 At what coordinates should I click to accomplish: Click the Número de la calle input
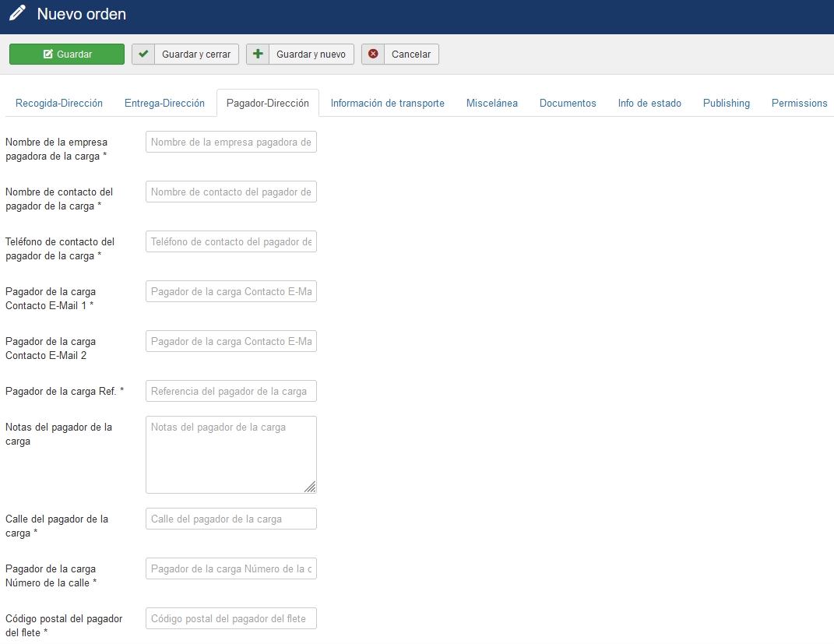pos(231,569)
